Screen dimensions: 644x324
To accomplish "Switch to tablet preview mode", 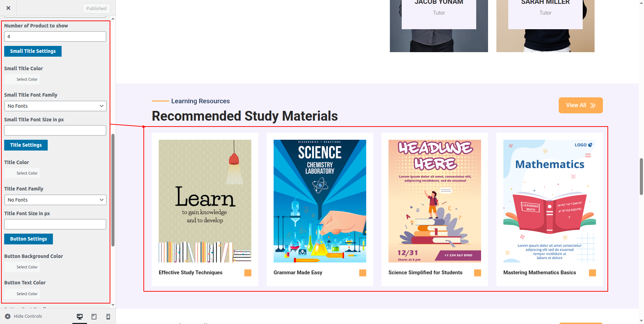I will pos(94,316).
